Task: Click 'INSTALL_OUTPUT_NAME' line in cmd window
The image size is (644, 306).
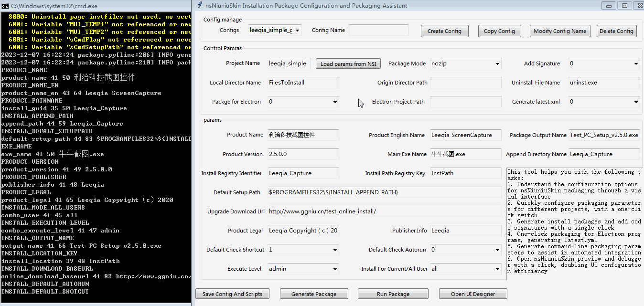Action: 37,238
